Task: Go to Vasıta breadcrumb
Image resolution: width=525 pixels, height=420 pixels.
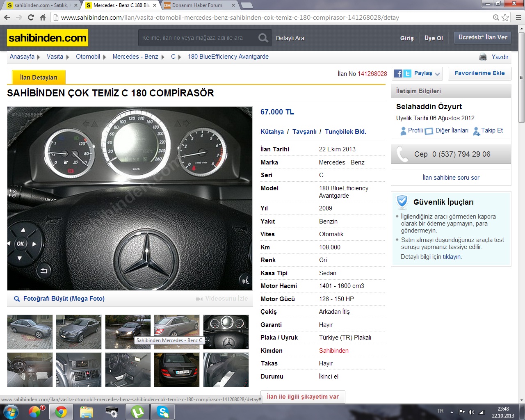Action: (x=55, y=57)
